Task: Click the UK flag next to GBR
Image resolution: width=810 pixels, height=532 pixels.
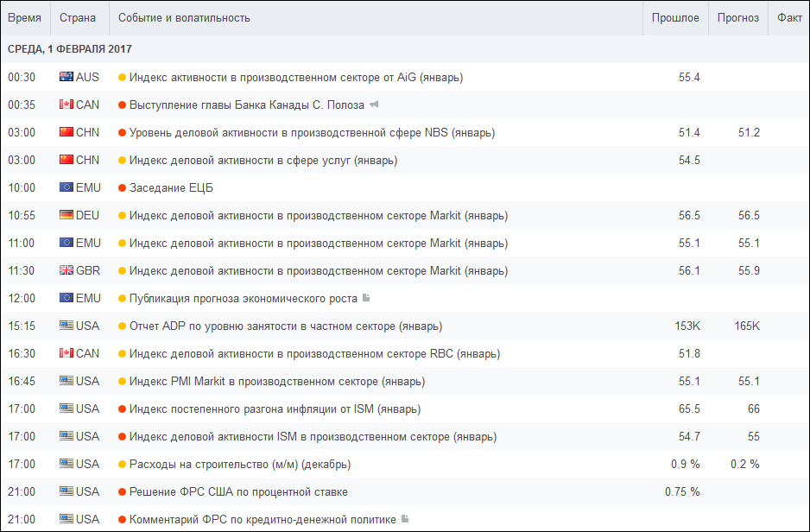Action: pos(66,270)
